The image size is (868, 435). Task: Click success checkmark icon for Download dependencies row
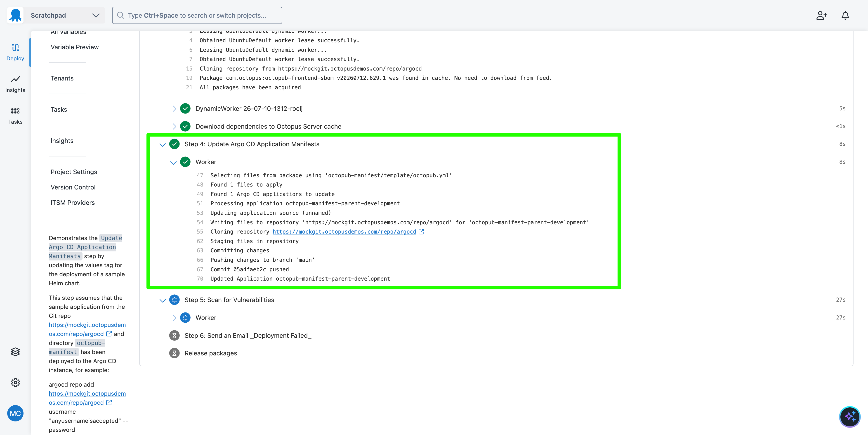(185, 126)
